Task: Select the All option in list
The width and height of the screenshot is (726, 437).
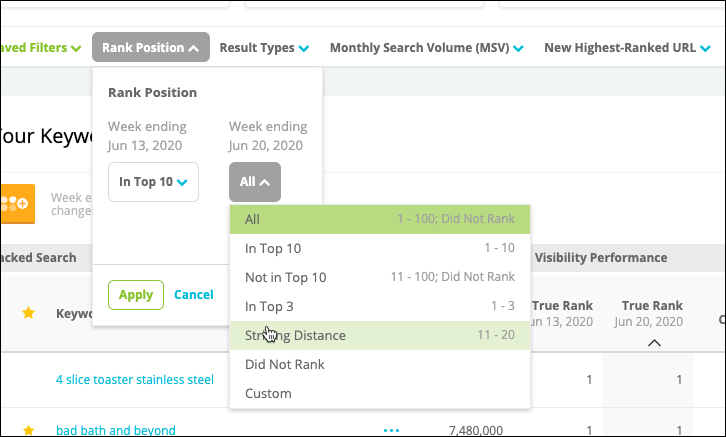Action: (x=380, y=219)
